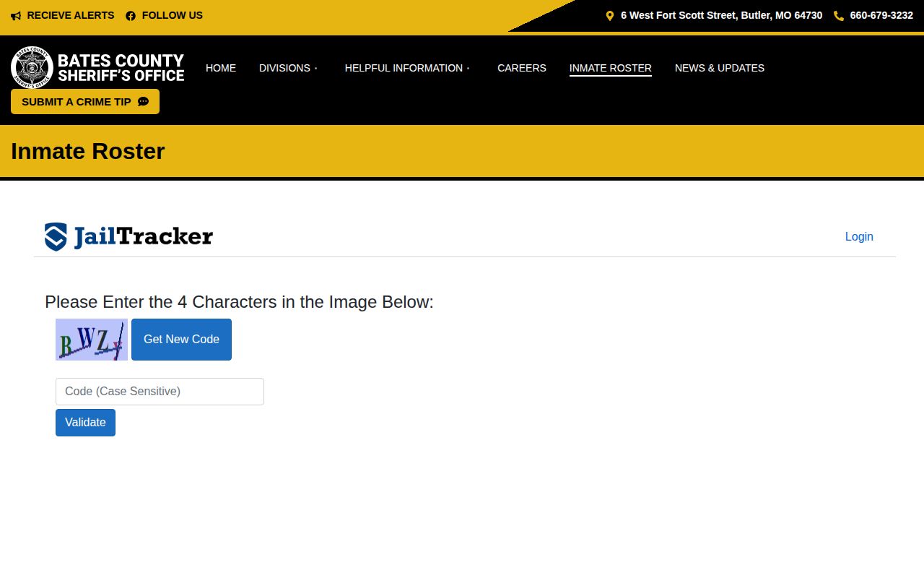The width and height of the screenshot is (924, 578).
Task: Click the megaphone alerts icon
Action: 16,16
